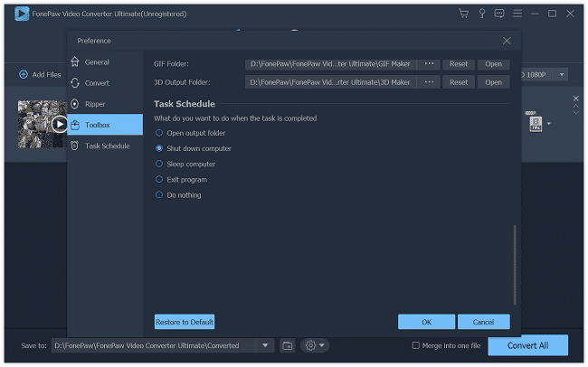Click the Convert All button

[527, 345]
